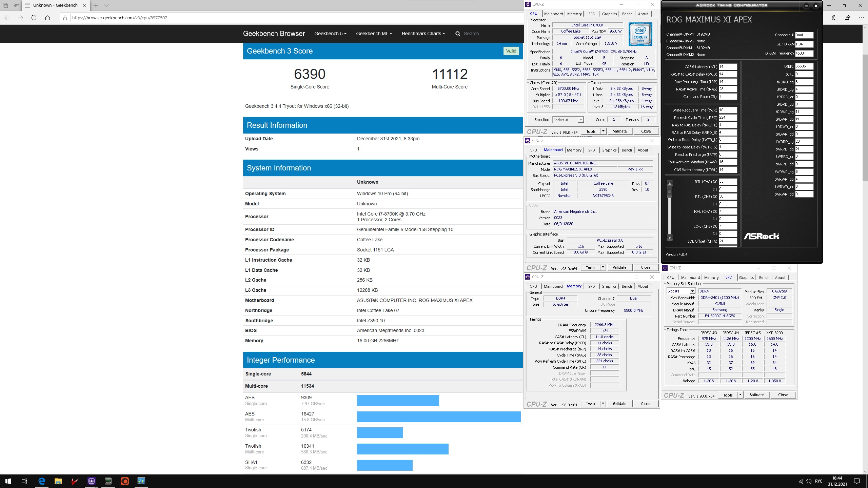Viewport: 868px width, 488px height.
Task: Close the Unknown - Geekbench browser tab
Action: (84, 5)
